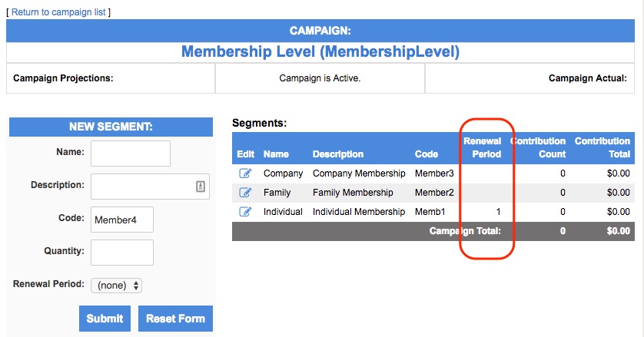Edit the Company segment row

point(245,173)
